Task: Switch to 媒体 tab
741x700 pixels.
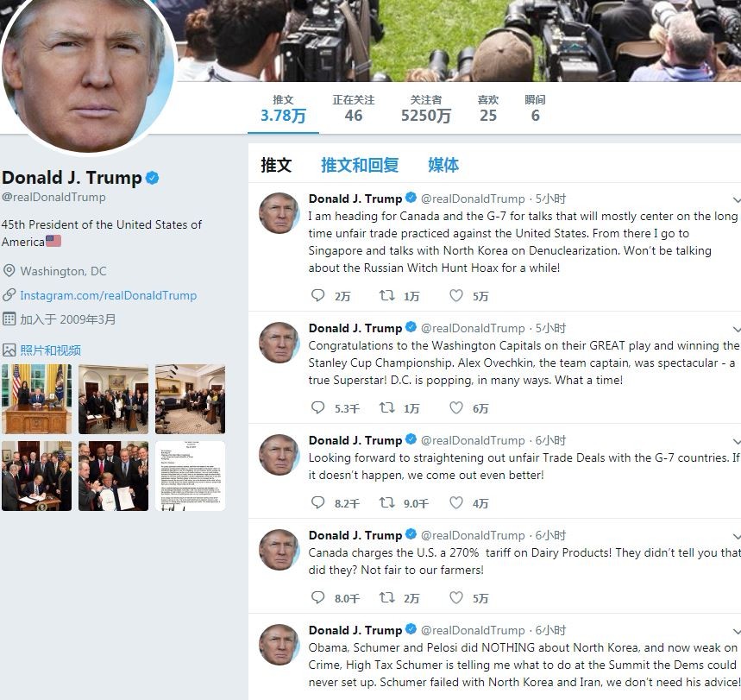Action: coord(443,165)
